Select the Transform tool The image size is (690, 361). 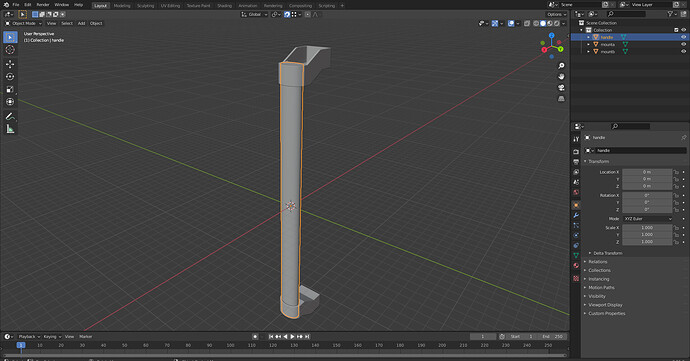point(10,102)
